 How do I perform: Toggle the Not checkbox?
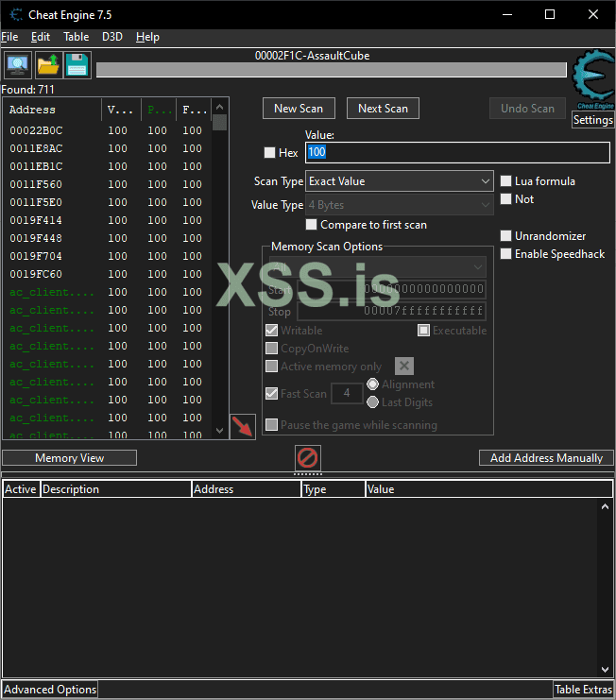(505, 198)
